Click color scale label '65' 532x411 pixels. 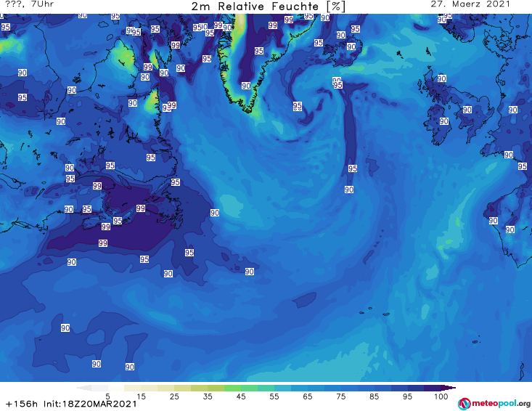[x=308, y=396]
